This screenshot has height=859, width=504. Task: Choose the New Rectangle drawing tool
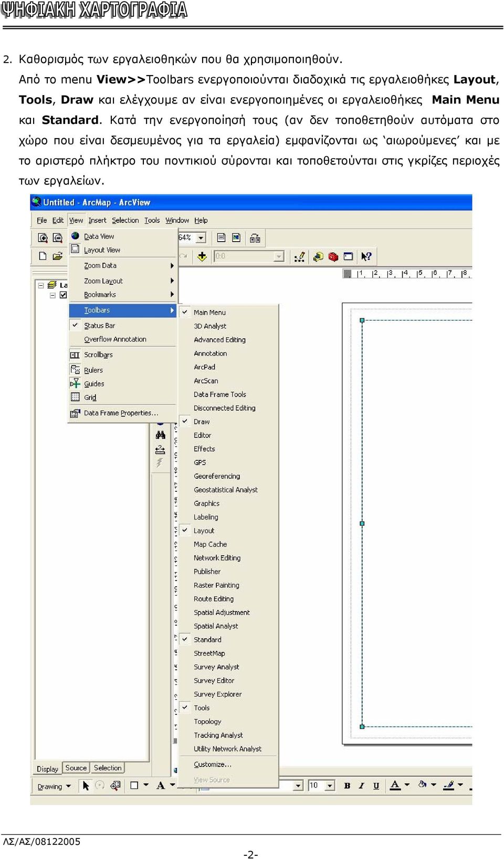(134, 785)
